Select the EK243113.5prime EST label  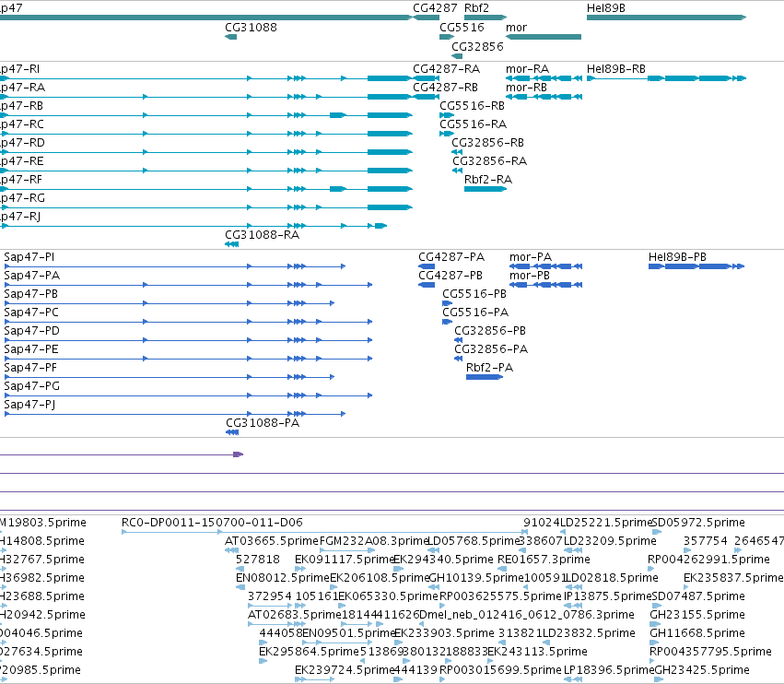click(x=537, y=652)
